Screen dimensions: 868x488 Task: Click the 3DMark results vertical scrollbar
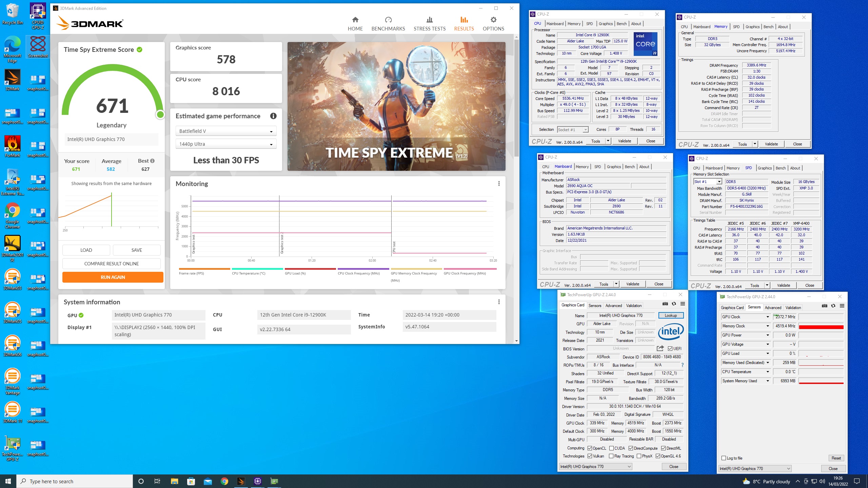pyautogui.click(x=516, y=98)
